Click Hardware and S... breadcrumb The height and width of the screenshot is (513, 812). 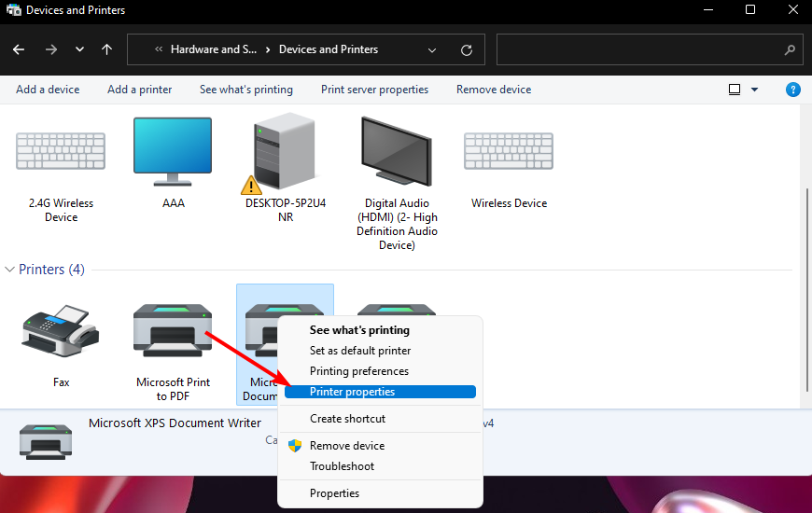[x=214, y=49]
